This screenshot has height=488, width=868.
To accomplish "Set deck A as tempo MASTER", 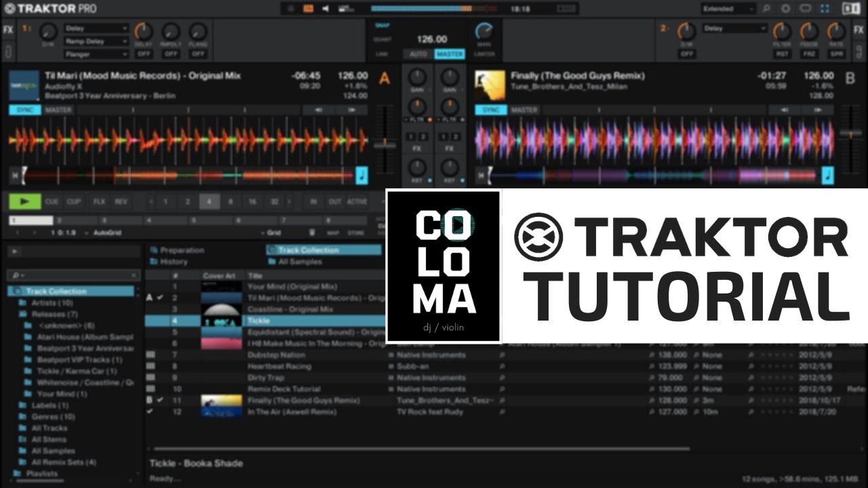I will pos(58,110).
